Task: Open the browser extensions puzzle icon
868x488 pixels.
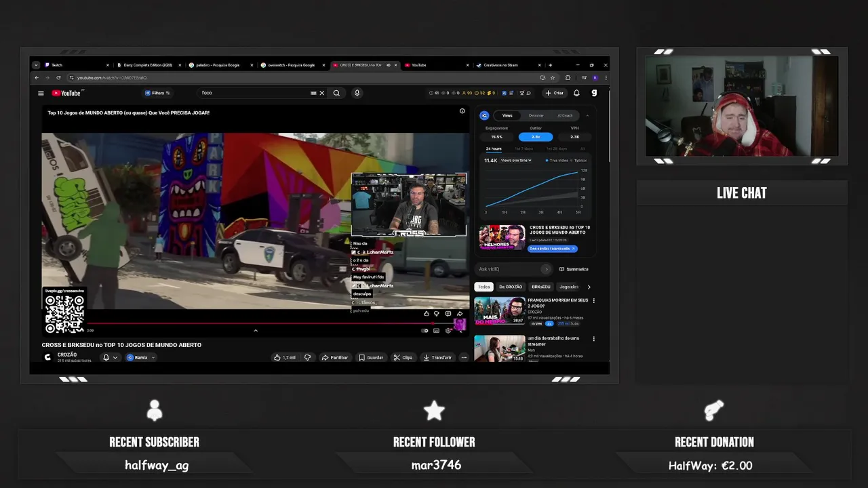Action: 568,77
